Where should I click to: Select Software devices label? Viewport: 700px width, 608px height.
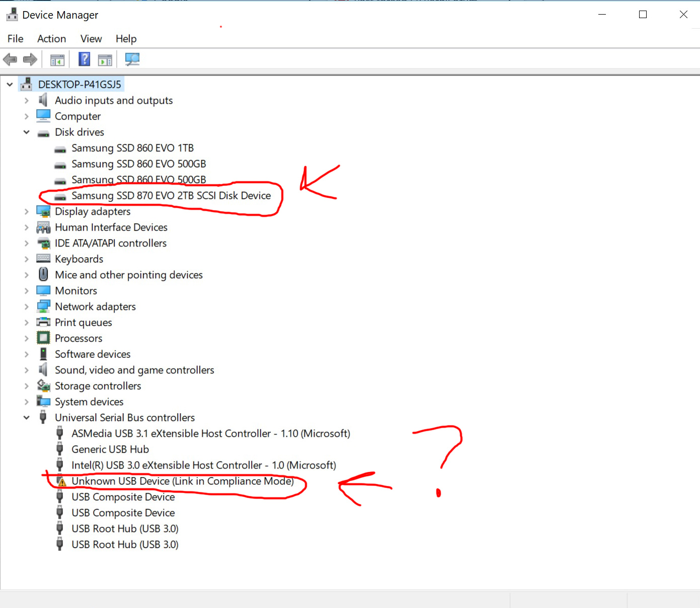coord(93,354)
